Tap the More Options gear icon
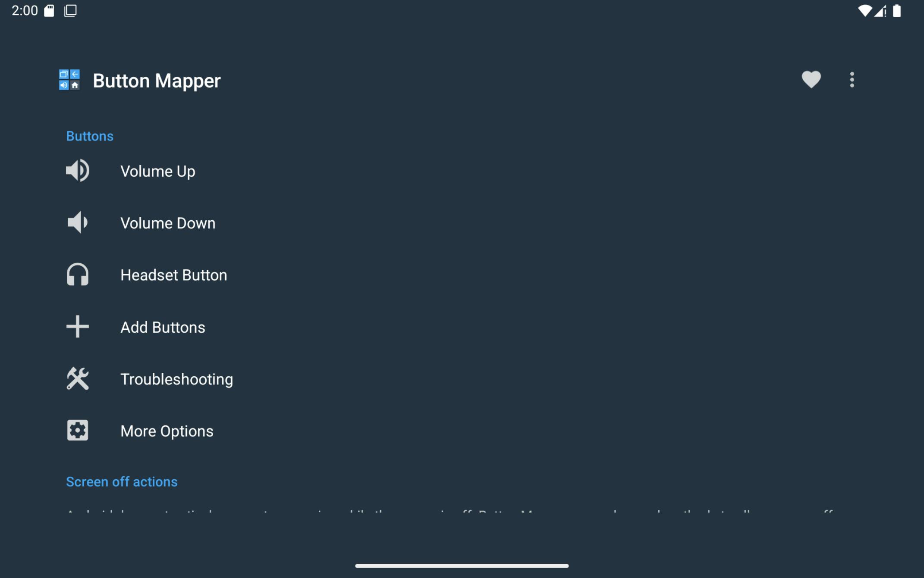924x578 pixels. click(78, 431)
